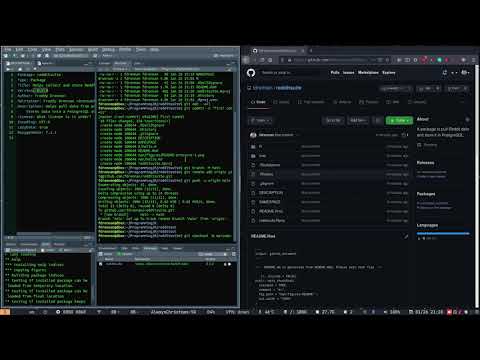Open the man folder on GitHub
Screen dimensions: 480x360
point(263,156)
